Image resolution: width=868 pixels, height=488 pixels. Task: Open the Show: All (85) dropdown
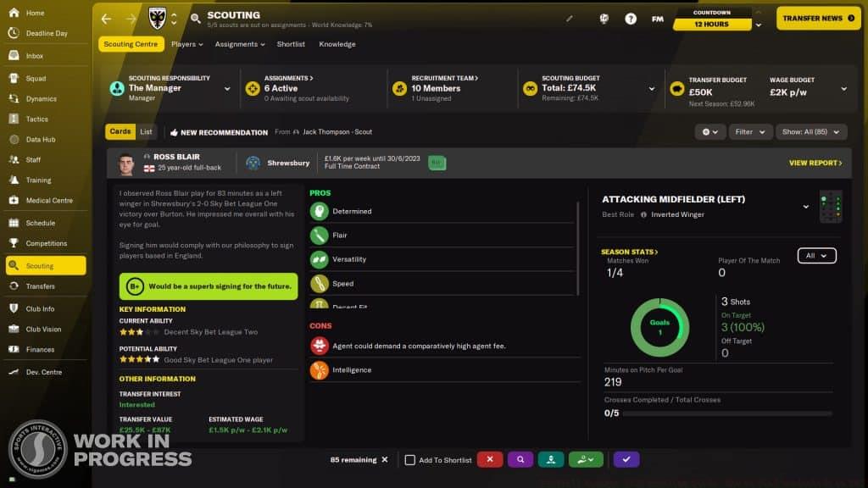click(812, 132)
